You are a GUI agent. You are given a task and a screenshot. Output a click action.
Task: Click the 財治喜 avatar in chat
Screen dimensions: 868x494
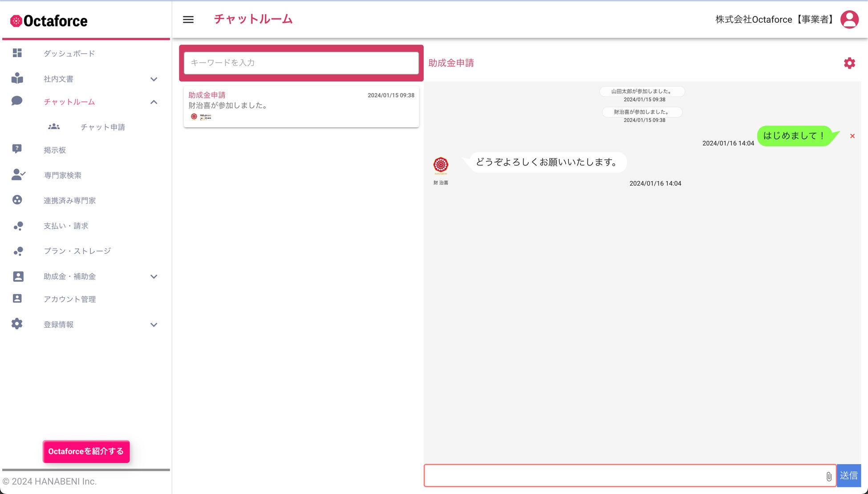click(x=441, y=165)
